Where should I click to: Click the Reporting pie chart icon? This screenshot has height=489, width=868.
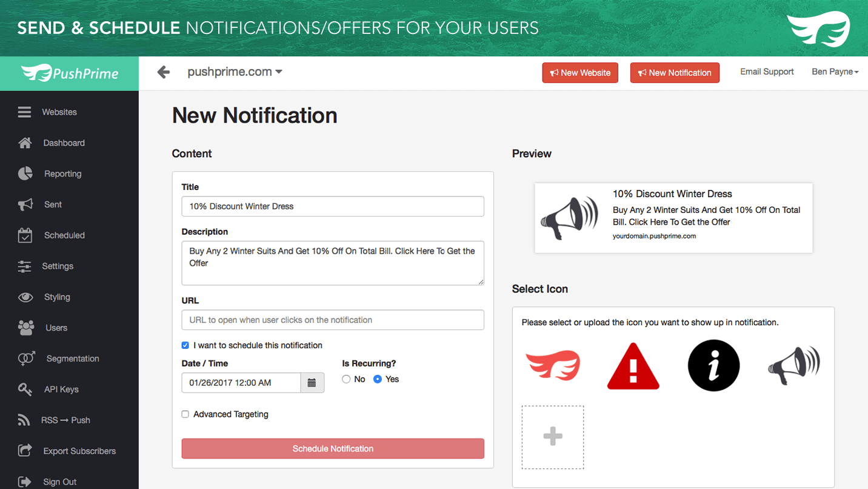tap(25, 174)
